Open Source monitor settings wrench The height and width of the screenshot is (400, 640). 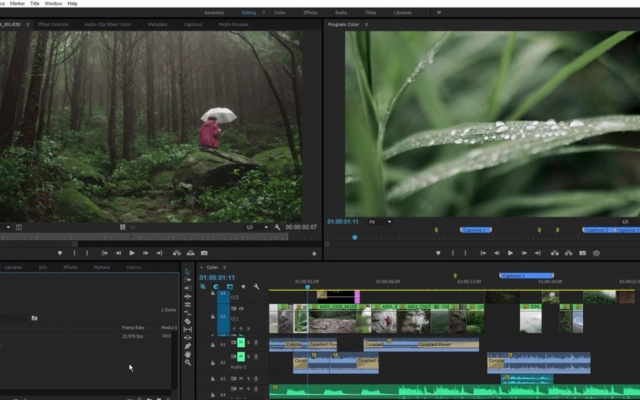pos(278,227)
